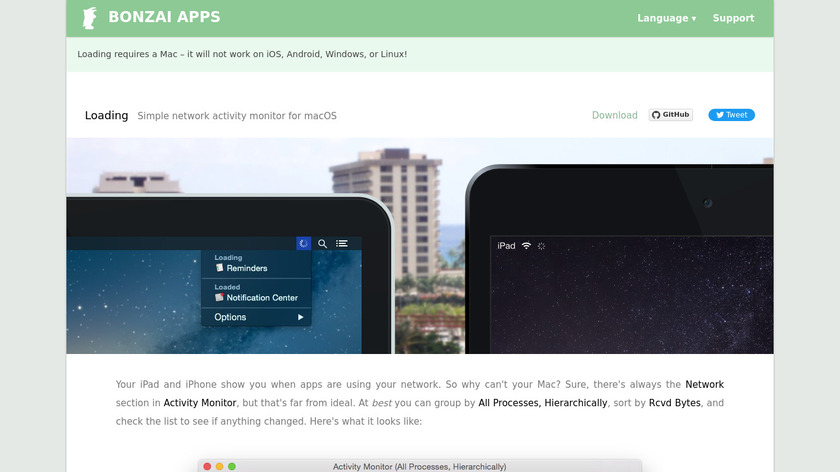Expand the Language dropdown
This screenshot has height=472, width=840.
click(x=666, y=18)
